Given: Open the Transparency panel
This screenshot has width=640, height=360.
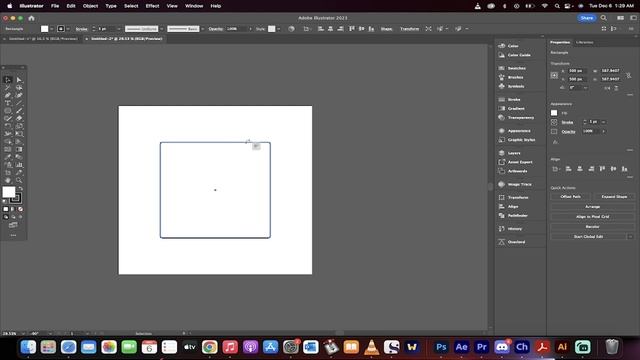Looking at the screenshot, I should point(520,118).
